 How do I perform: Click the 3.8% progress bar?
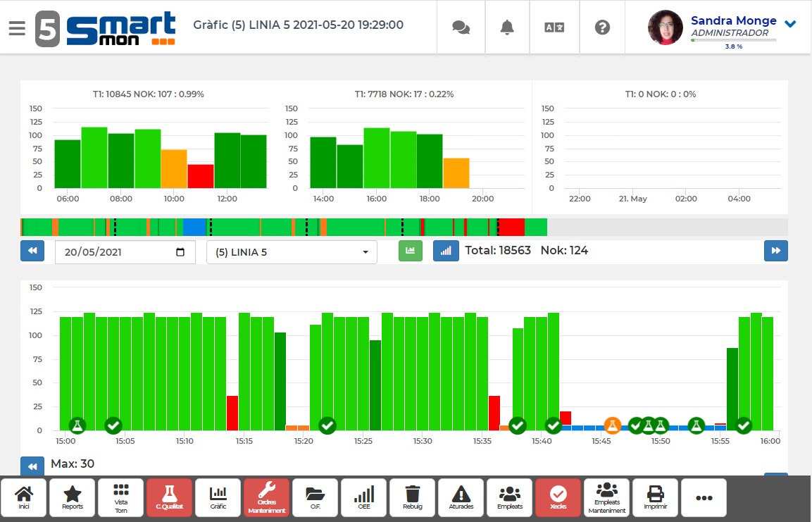(x=735, y=41)
